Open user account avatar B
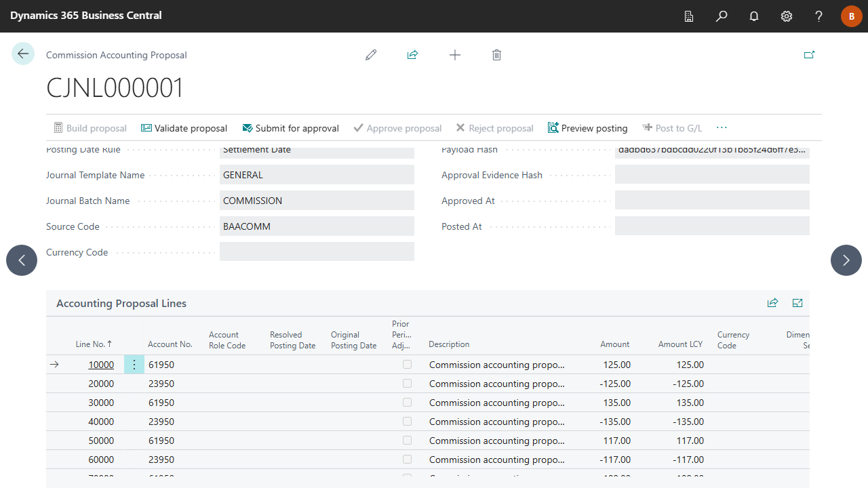Image resolution: width=868 pixels, height=488 pixels. click(x=852, y=16)
